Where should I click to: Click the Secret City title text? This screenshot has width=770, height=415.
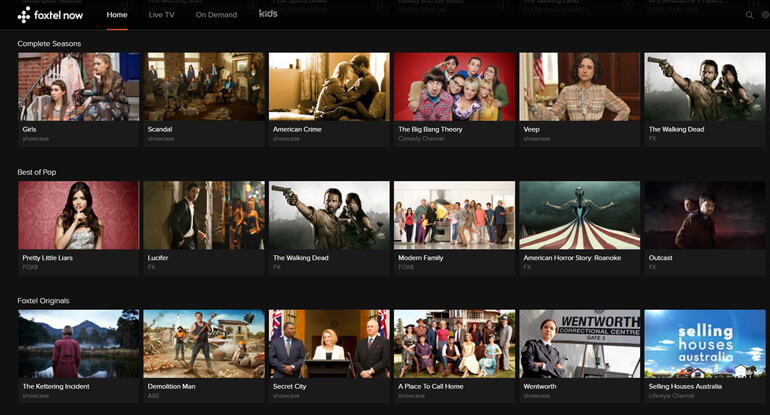(x=290, y=387)
